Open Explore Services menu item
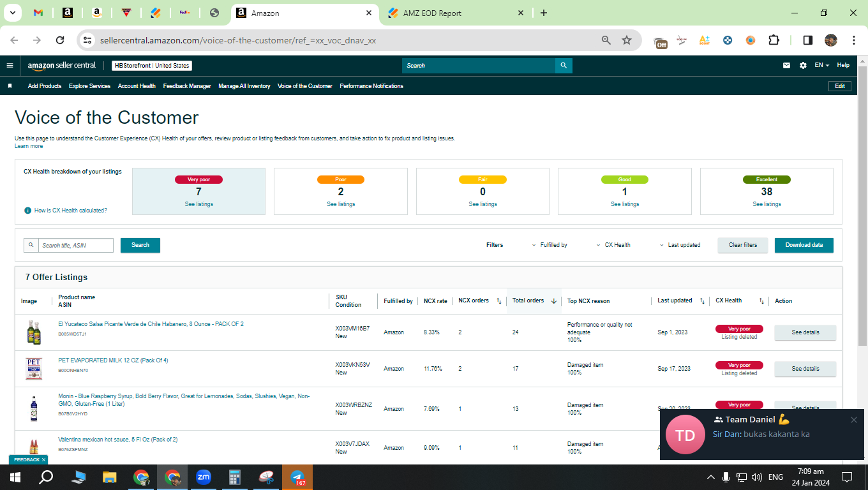 tap(89, 86)
